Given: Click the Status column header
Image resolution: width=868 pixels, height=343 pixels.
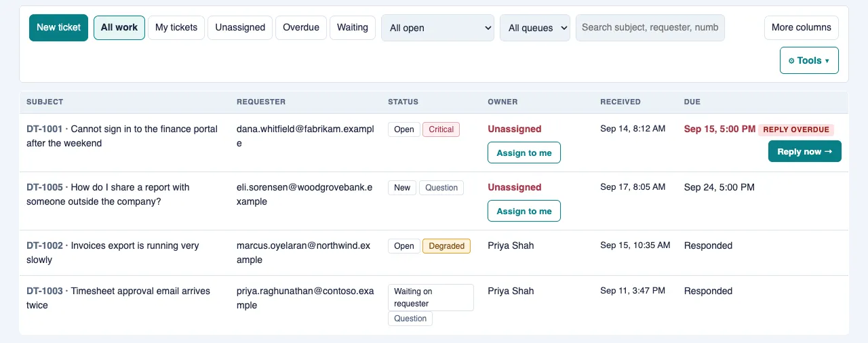Looking at the screenshot, I should pyautogui.click(x=403, y=102).
